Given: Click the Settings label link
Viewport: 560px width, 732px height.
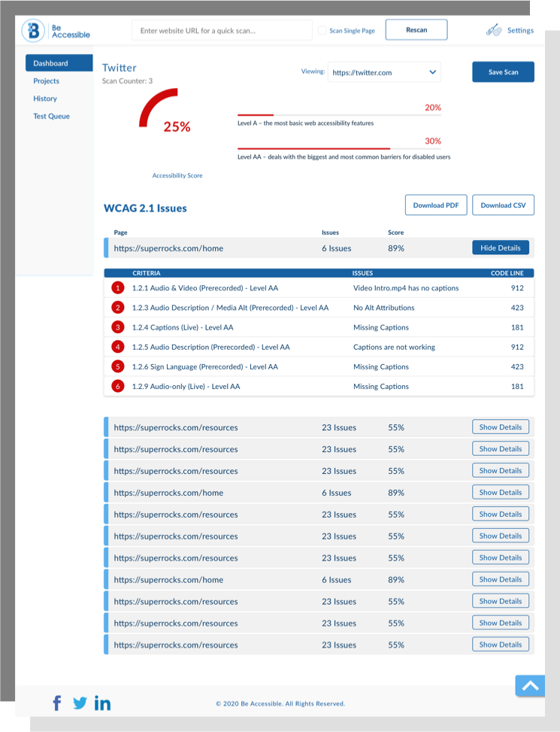Looking at the screenshot, I should (520, 30).
